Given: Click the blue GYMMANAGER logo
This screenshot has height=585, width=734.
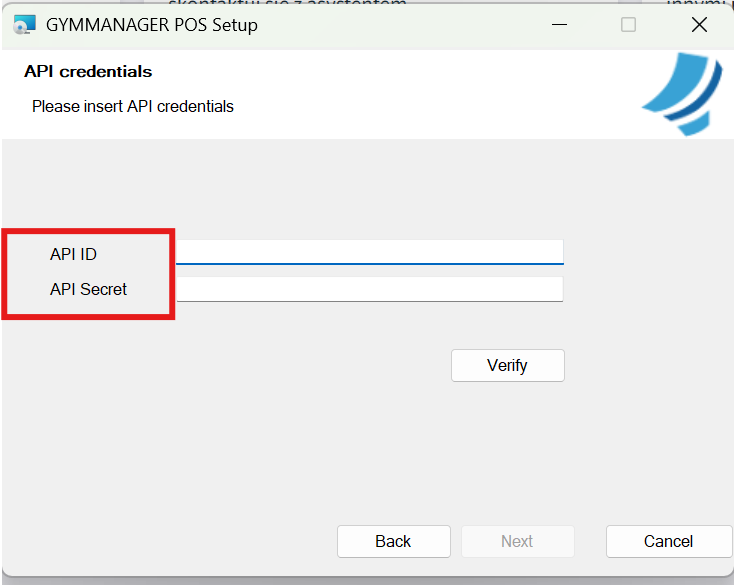Looking at the screenshot, I should pyautogui.click(x=683, y=97).
